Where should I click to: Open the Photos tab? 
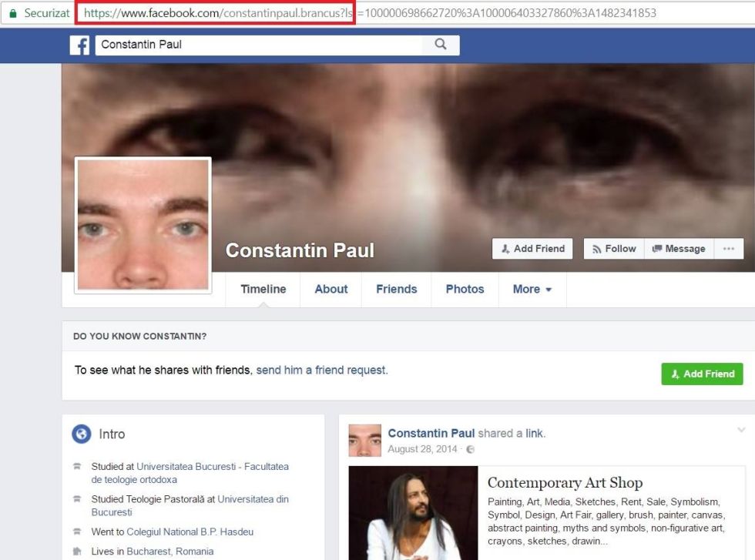[x=465, y=289]
